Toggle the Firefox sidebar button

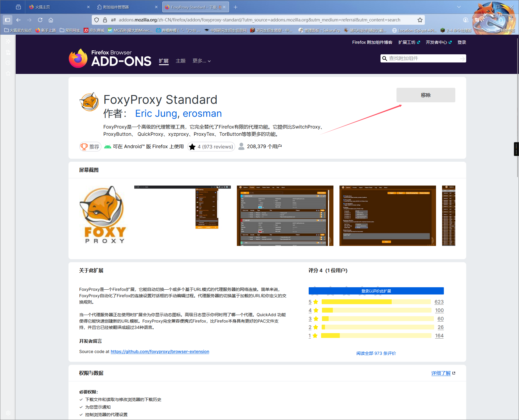click(8, 20)
